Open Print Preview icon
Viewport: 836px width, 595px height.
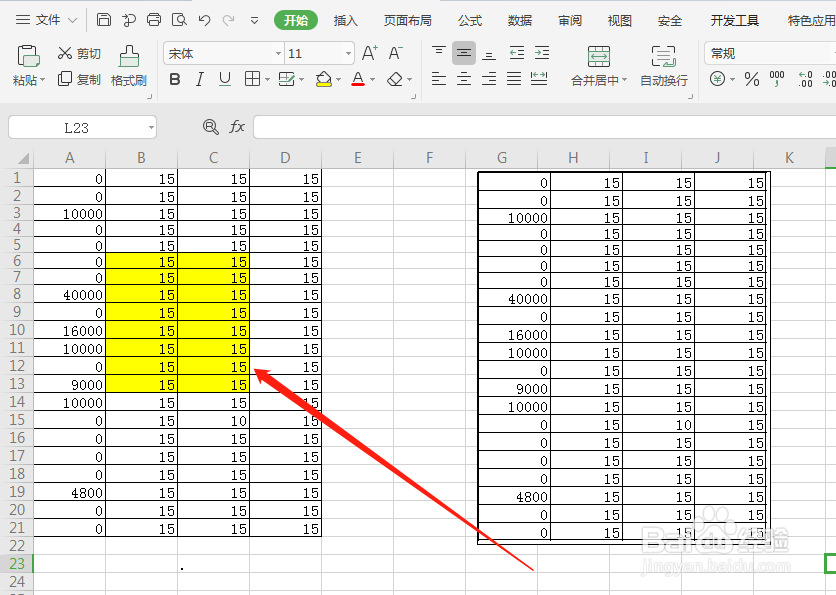pyautogui.click(x=179, y=20)
